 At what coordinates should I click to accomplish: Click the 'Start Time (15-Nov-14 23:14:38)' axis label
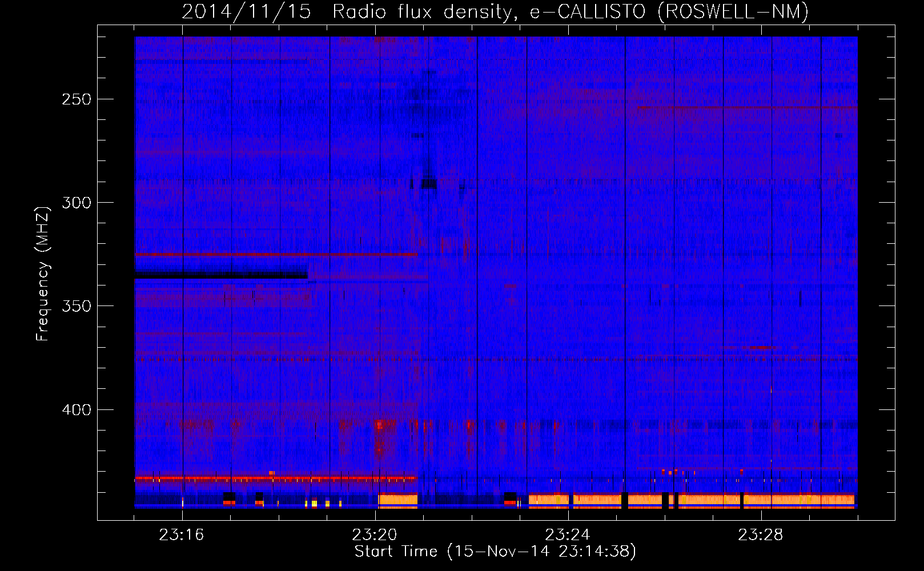pos(495,552)
